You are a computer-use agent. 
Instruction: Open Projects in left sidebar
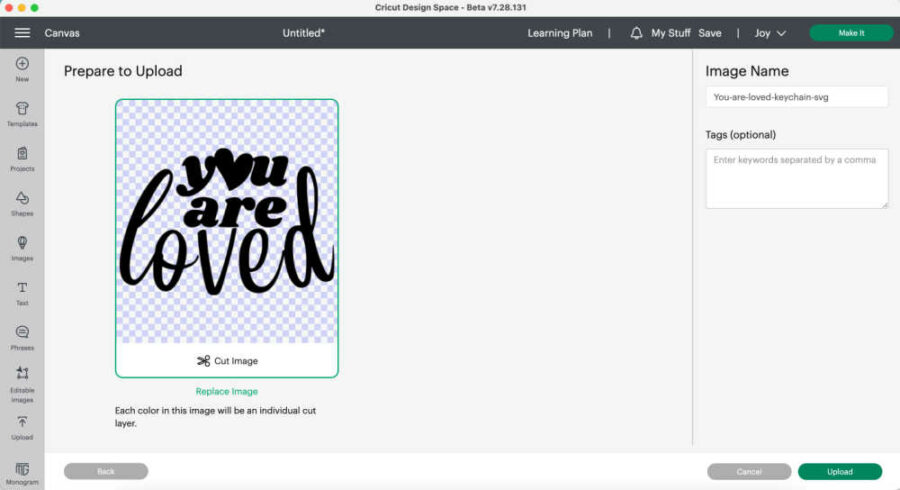tap(22, 158)
